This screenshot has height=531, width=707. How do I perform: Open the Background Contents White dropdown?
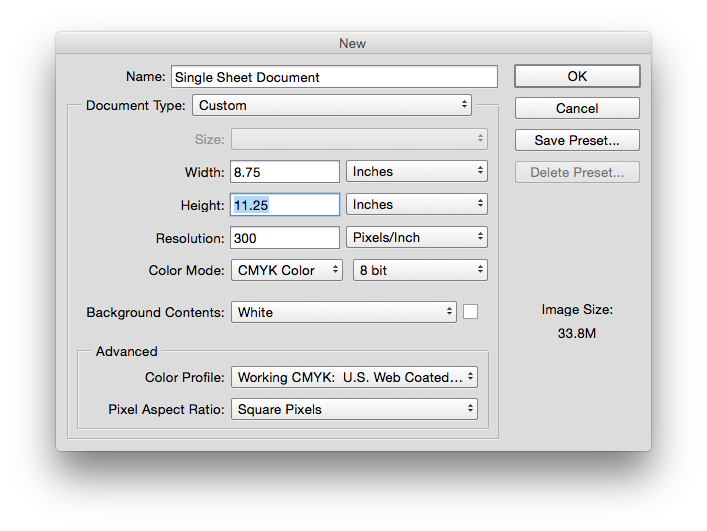tap(344, 312)
